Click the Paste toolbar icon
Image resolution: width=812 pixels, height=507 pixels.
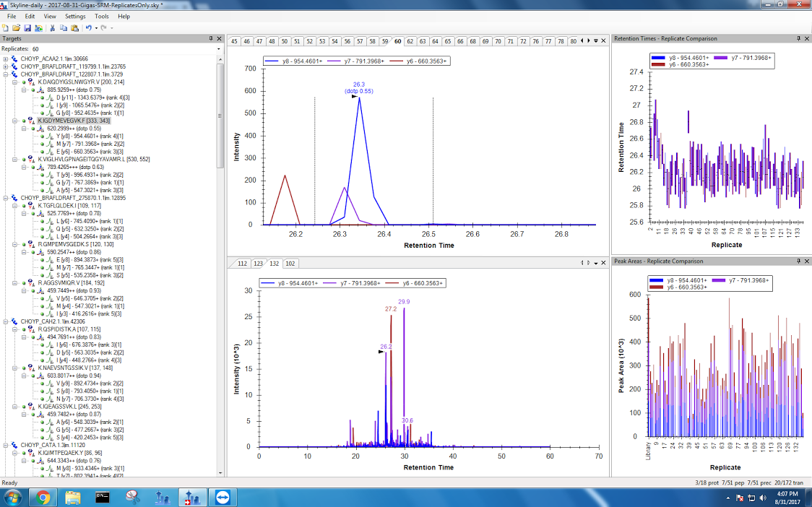pyautogui.click(x=74, y=27)
